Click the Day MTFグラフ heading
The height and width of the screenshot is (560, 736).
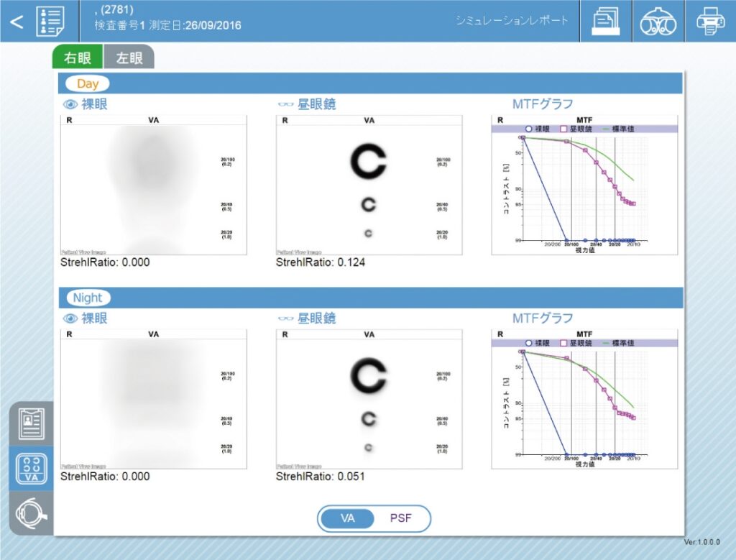pyautogui.click(x=543, y=104)
